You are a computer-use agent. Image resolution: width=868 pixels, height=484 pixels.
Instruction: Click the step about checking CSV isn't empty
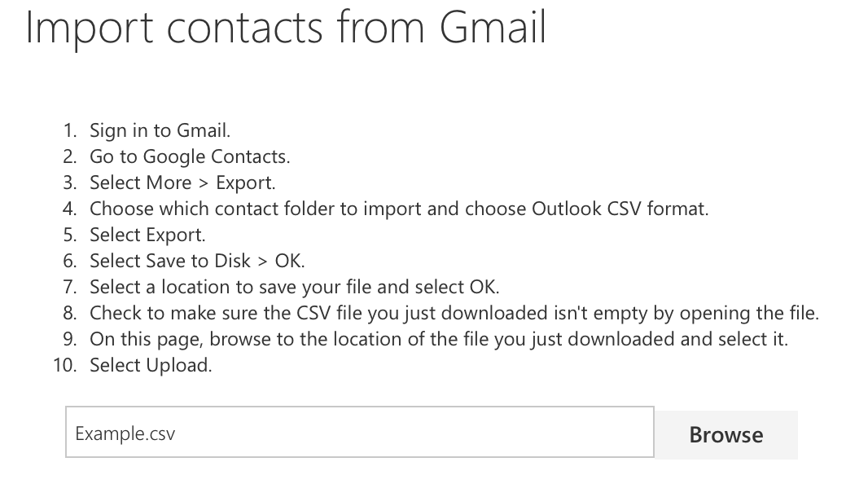454,313
